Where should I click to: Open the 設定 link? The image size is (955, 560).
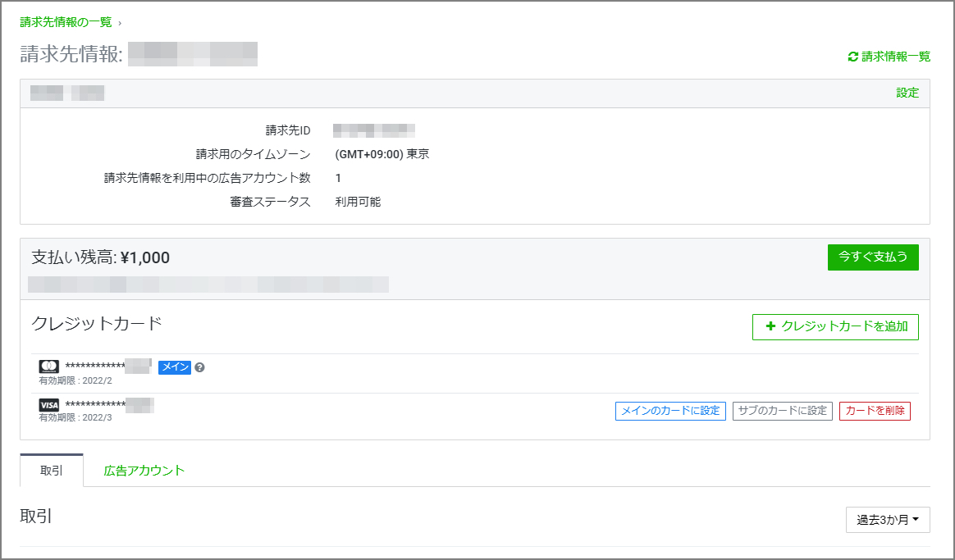point(907,93)
